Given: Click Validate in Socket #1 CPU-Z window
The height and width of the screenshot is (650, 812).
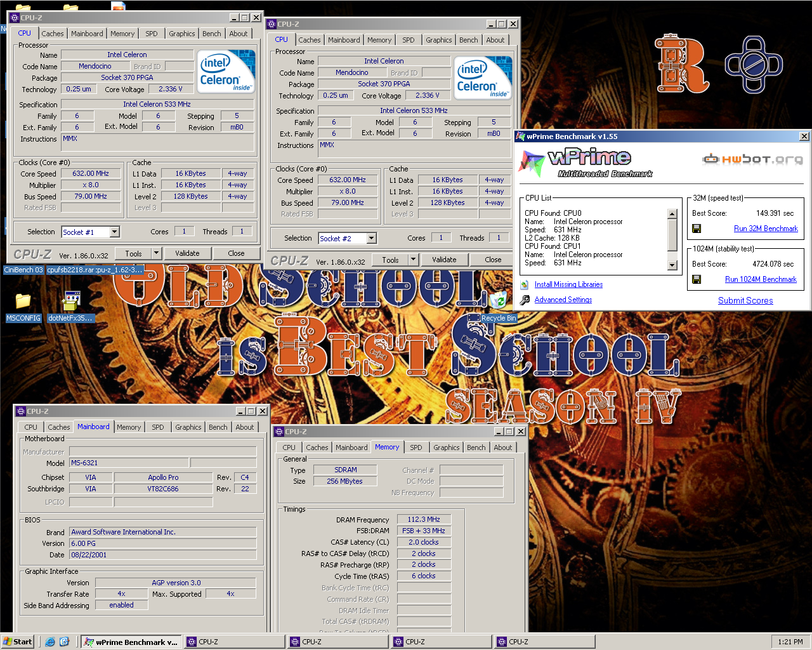Looking at the screenshot, I should click(x=187, y=253).
